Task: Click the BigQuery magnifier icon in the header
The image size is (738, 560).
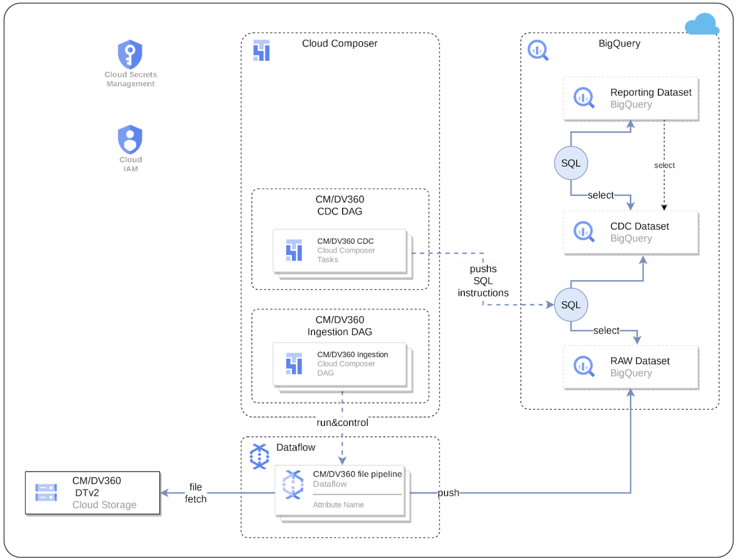Action: (538, 49)
